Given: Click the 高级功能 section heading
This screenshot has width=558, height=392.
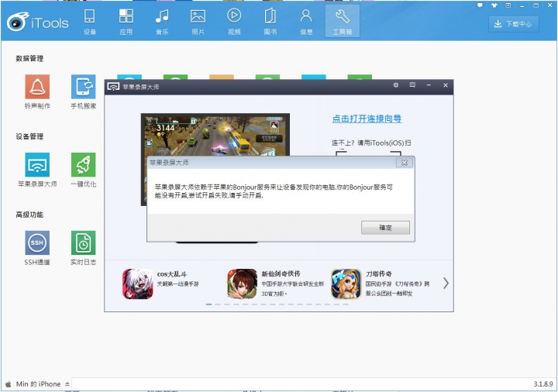Looking at the screenshot, I should pyautogui.click(x=29, y=215).
